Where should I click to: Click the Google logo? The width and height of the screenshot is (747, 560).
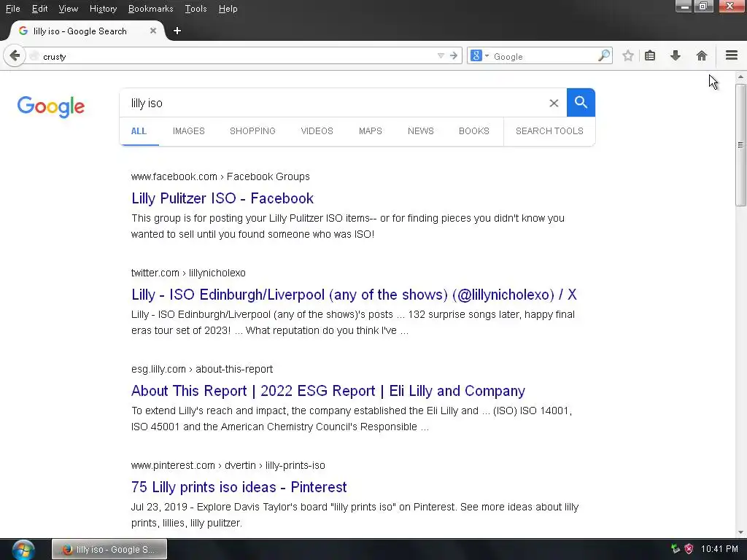tap(51, 106)
